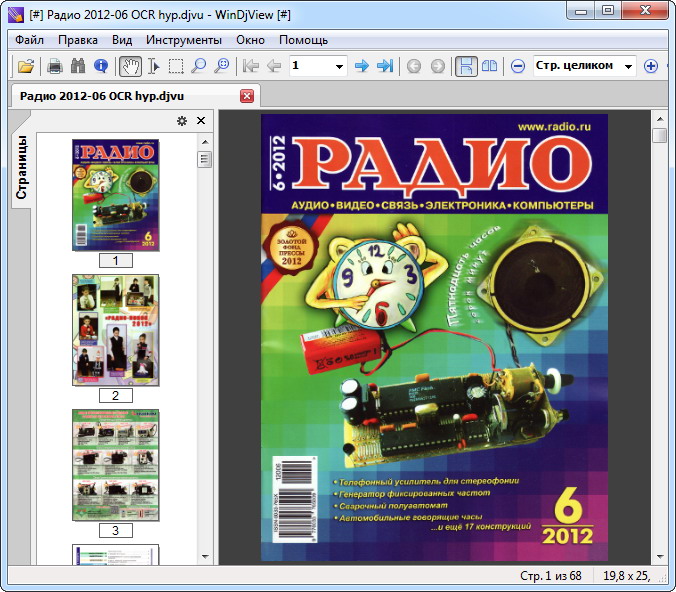Image resolution: width=676 pixels, height=592 pixels.
Task: Navigate back in view history
Action: coord(414,66)
